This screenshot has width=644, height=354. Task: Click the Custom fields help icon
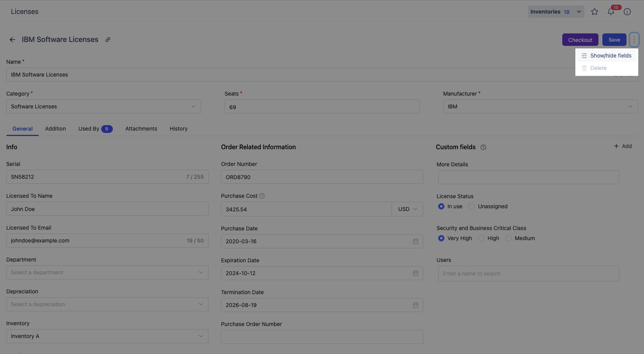click(x=483, y=147)
